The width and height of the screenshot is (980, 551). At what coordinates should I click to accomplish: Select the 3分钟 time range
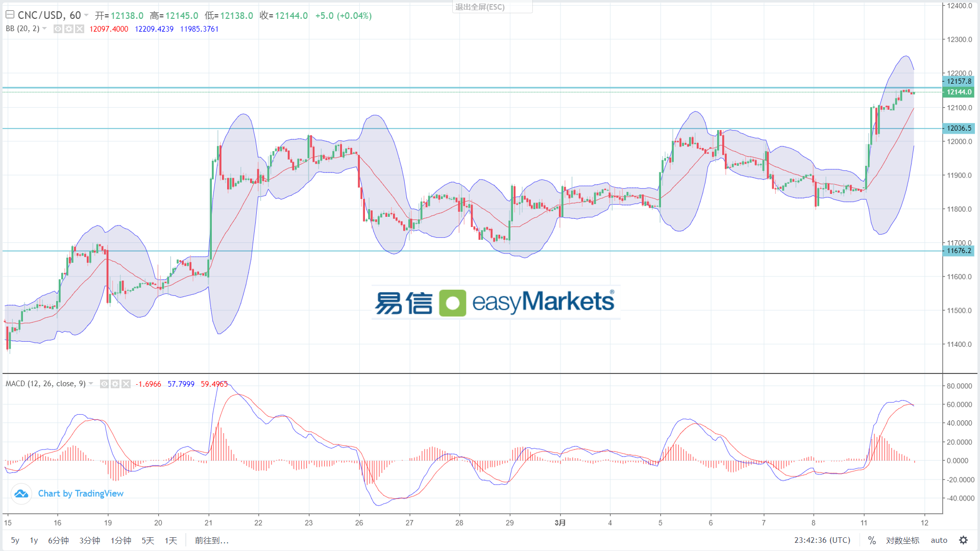tap(89, 540)
